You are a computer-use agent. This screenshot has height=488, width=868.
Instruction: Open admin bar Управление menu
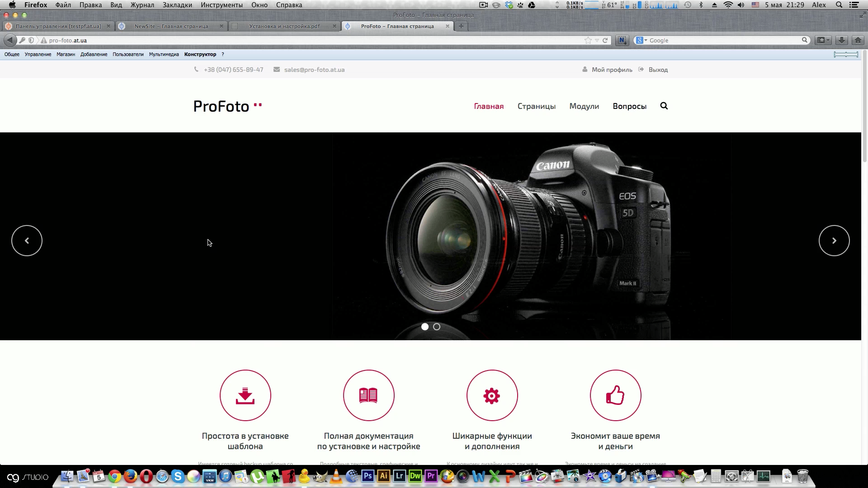(38, 54)
